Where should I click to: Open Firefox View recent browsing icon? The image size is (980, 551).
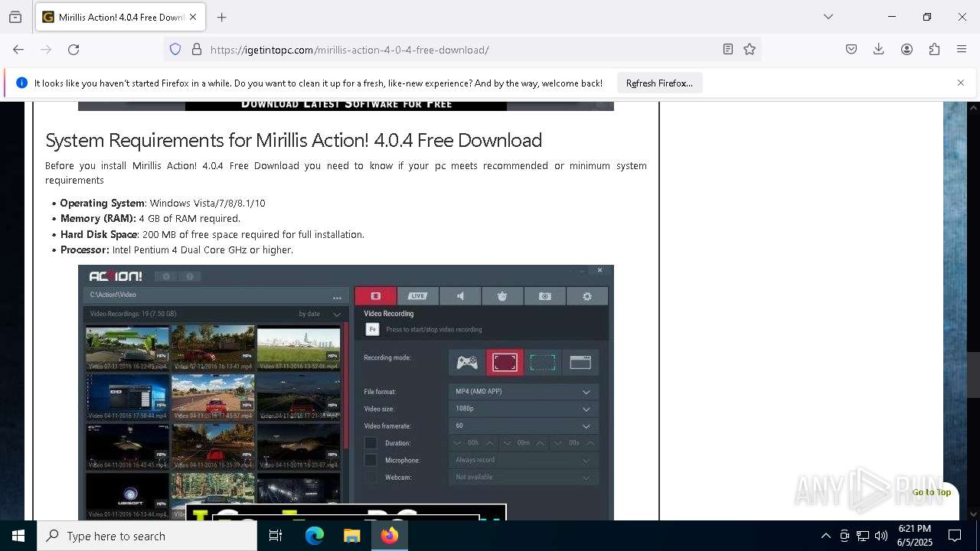[15, 17]
